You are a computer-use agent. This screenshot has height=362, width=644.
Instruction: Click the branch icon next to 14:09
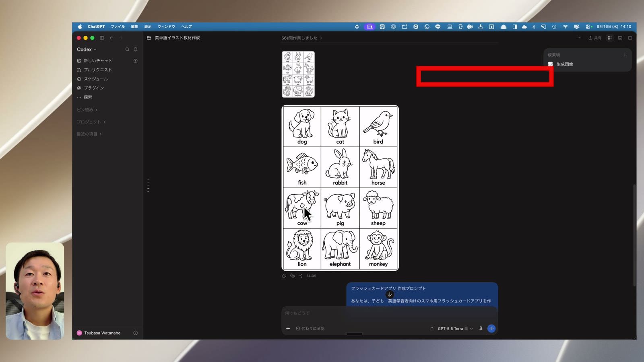click(301, 276)
